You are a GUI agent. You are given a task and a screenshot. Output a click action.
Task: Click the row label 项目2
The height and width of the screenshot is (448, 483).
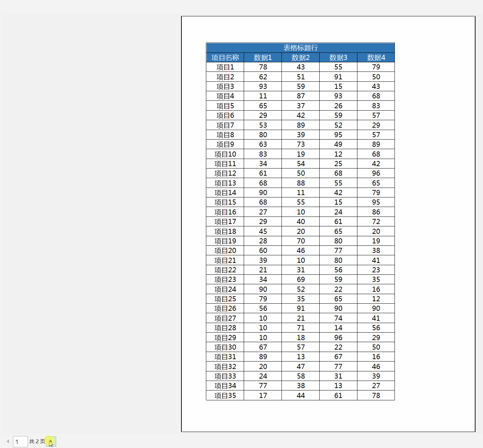(x=225, y=77)
